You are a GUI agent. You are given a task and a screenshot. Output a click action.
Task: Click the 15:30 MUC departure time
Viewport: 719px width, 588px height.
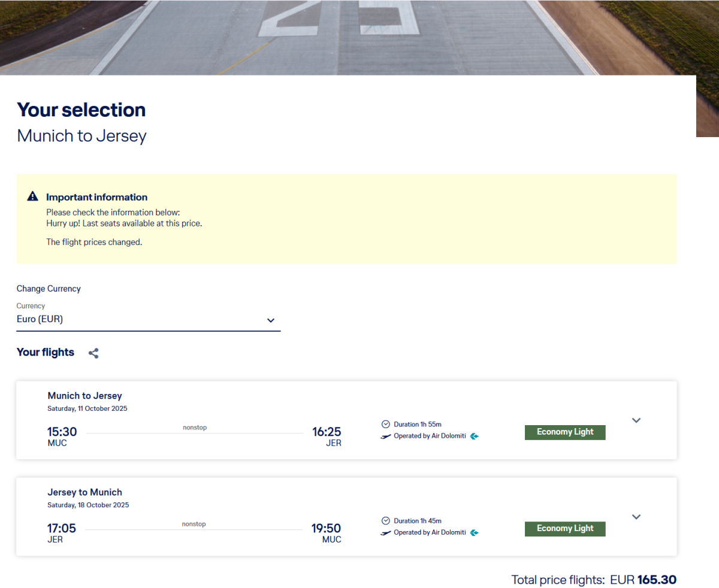[62, 432]
